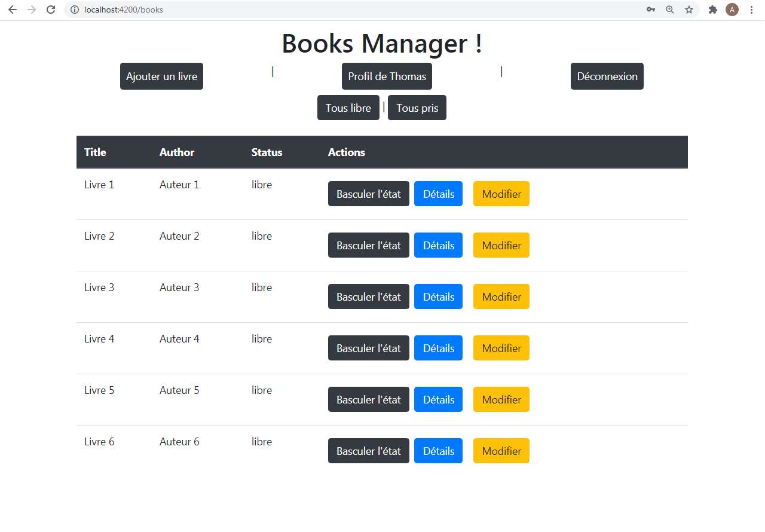Filter to show 'Tous pris' books
Image resolution: width=765 pixels, height=532 pixels.
(x=417, y=108)
